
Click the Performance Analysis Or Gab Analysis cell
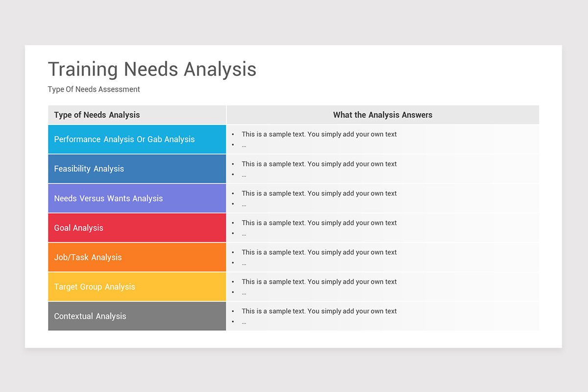tap(137, 139)
